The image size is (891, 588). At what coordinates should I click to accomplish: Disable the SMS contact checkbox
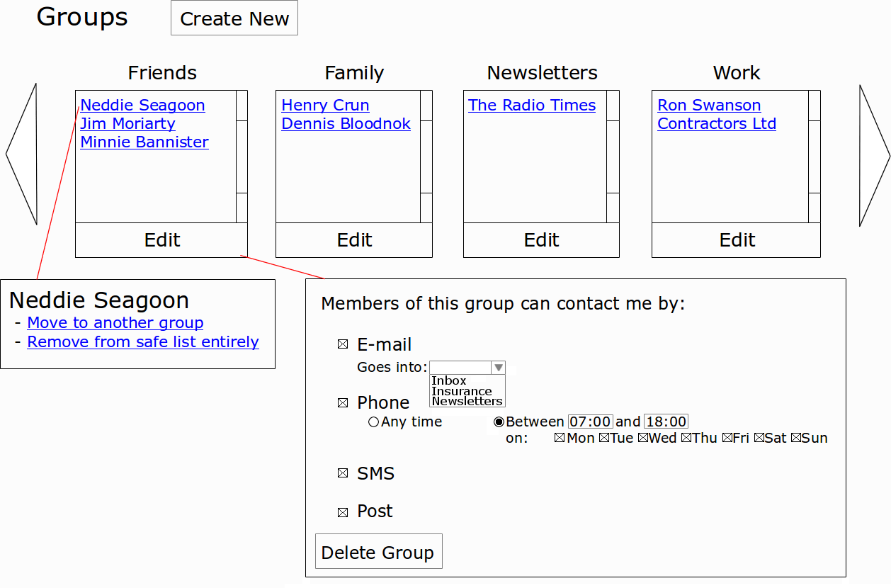click(x=343, y=473)
